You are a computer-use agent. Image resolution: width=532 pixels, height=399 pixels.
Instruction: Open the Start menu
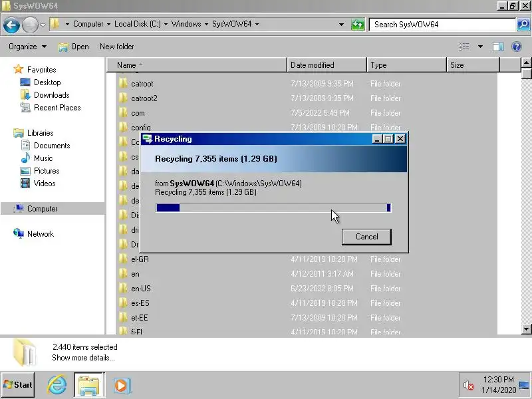pyautogui.click(x=18, y=385)
